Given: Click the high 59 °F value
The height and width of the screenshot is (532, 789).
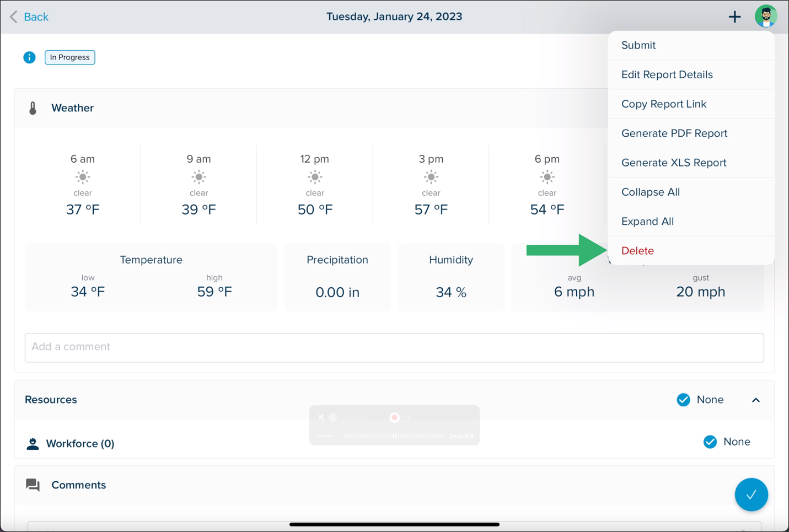Looking at the screenshot, I should (x=214, y=292).
